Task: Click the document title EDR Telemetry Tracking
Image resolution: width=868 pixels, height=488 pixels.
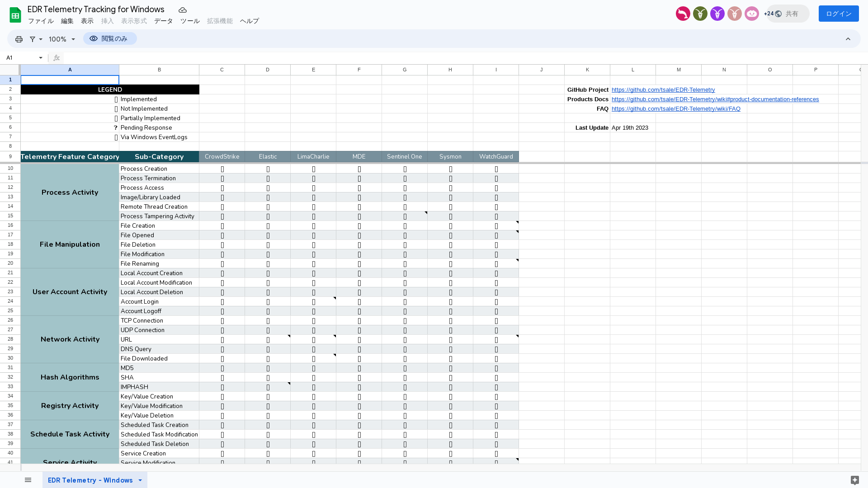Action: (96, 9)
